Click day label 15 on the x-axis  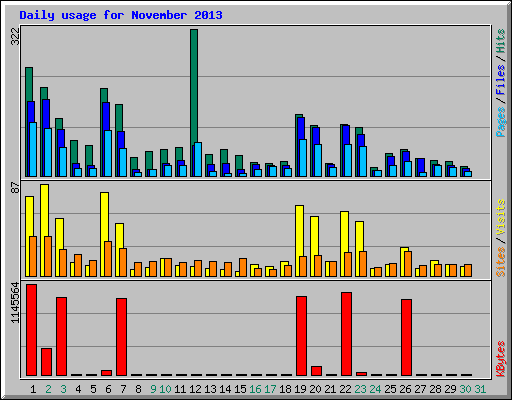pos(240,389)
